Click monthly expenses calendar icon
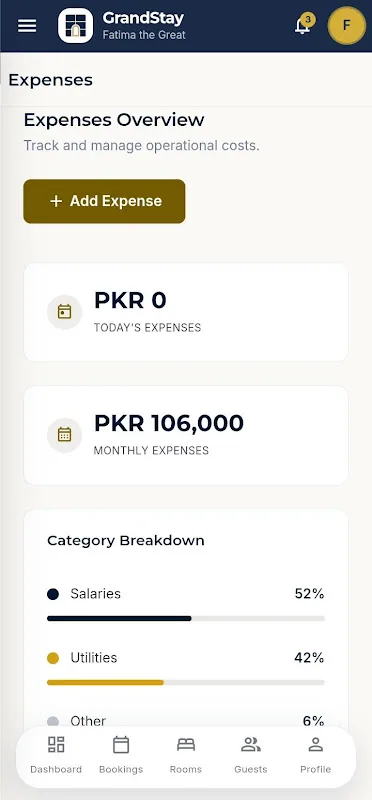The height and width of the screenshot is (800, 372). [x=64, y=435]
